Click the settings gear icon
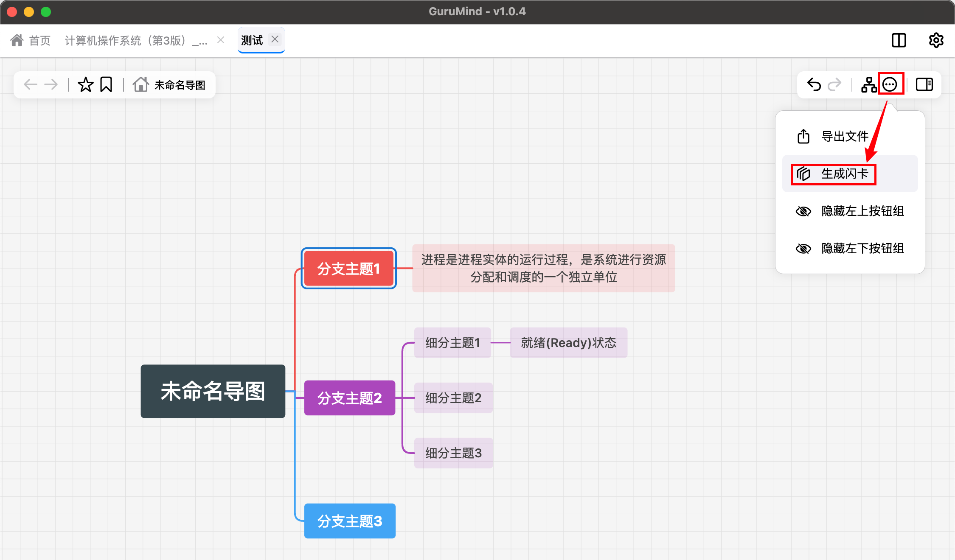This screenshot has height=560, width=955. 936,40
